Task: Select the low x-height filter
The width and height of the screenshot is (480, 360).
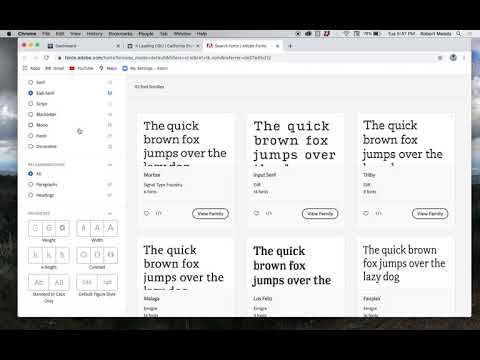Action: 35,255
